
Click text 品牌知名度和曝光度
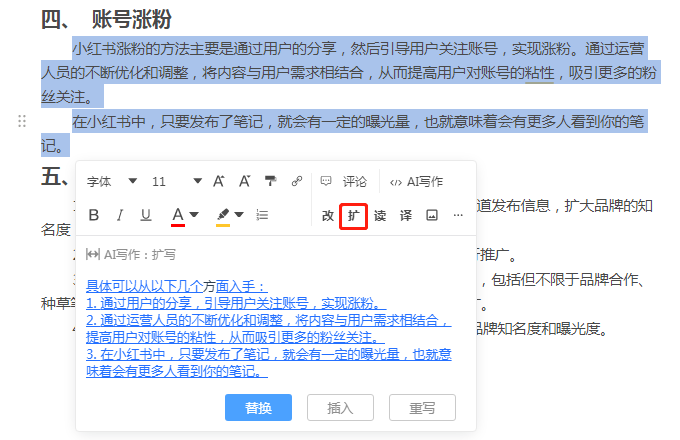(x=538, y=329)
